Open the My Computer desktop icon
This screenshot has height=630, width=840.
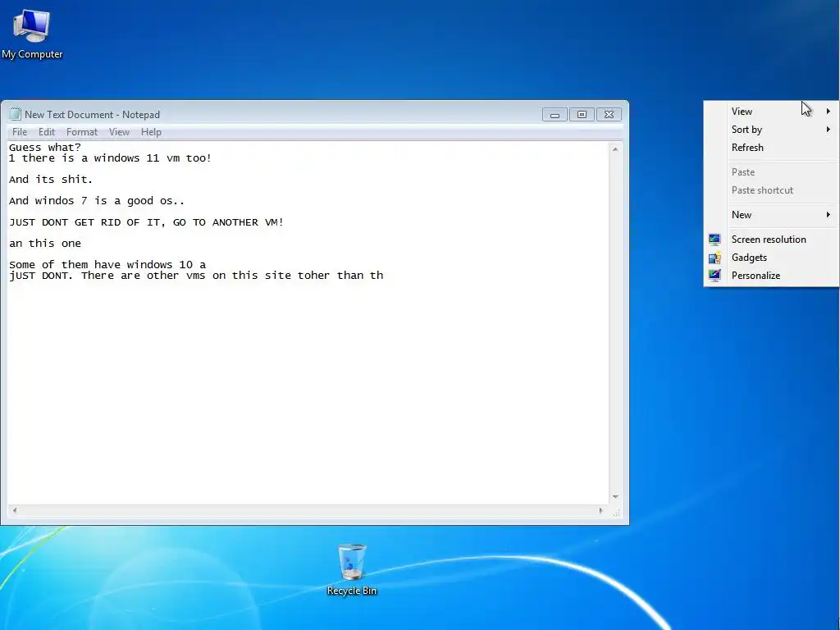(32, 33)
